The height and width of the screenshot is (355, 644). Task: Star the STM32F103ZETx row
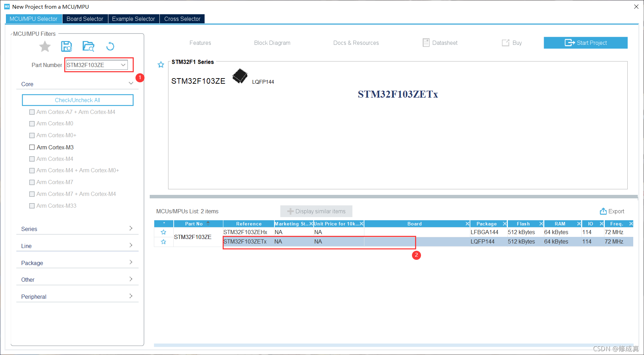[x=164, y=242]
